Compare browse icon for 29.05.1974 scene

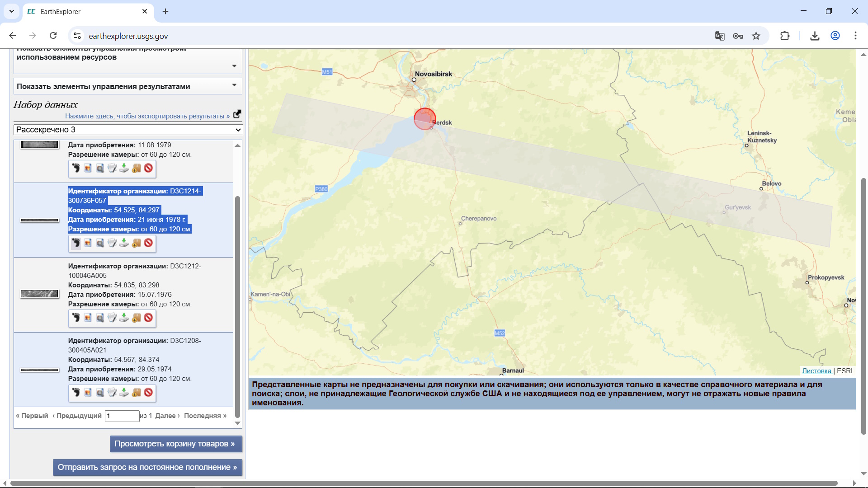[x=112, y=393]
